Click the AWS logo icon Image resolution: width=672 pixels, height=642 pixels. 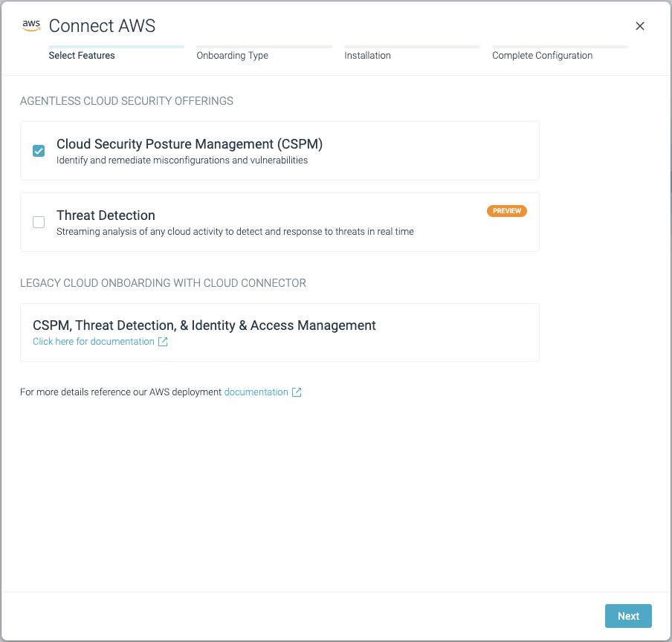(x=31, y=25)
